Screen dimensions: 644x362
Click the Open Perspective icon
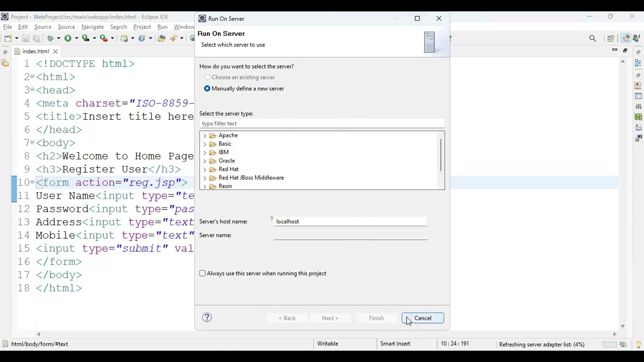(610, 38)
